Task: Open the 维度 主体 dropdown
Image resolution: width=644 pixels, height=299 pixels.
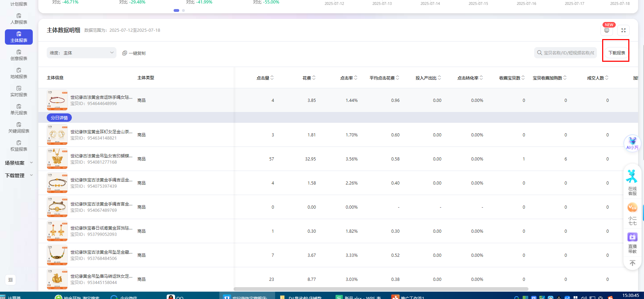Action: click(x=82, y=53)
